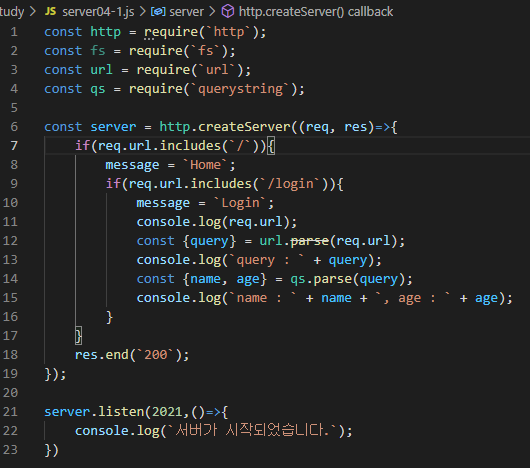530x468 pixels.
Task: Place cursor on require(`http`) call
Action: click(x=201, y=32)
